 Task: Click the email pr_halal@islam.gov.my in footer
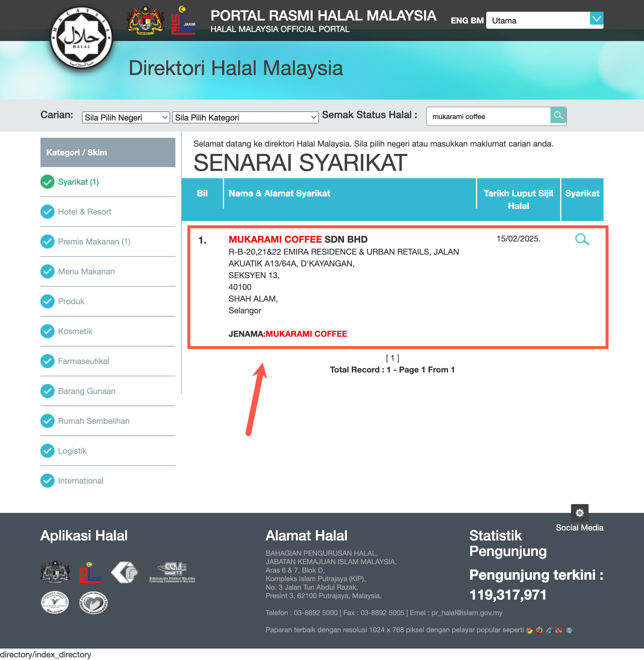pos(467,613)
